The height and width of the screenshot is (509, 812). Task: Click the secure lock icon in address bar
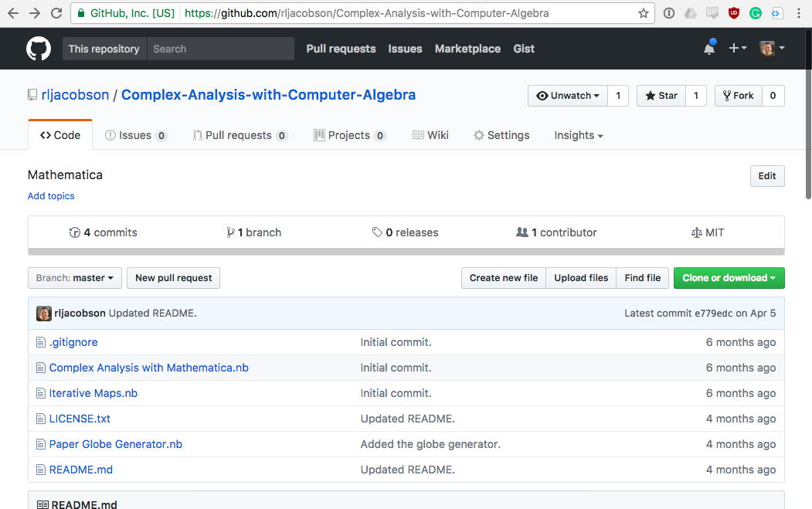(x=81, y=13)
